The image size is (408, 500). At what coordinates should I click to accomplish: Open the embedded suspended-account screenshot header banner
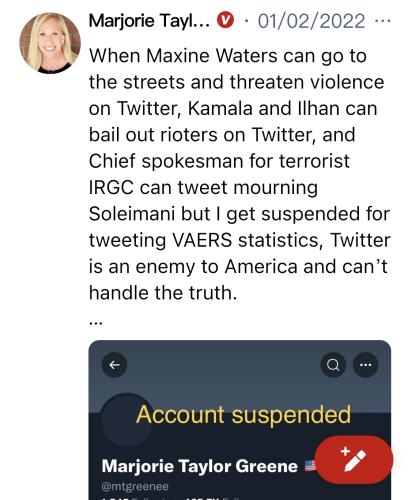(x=239, y=377)
